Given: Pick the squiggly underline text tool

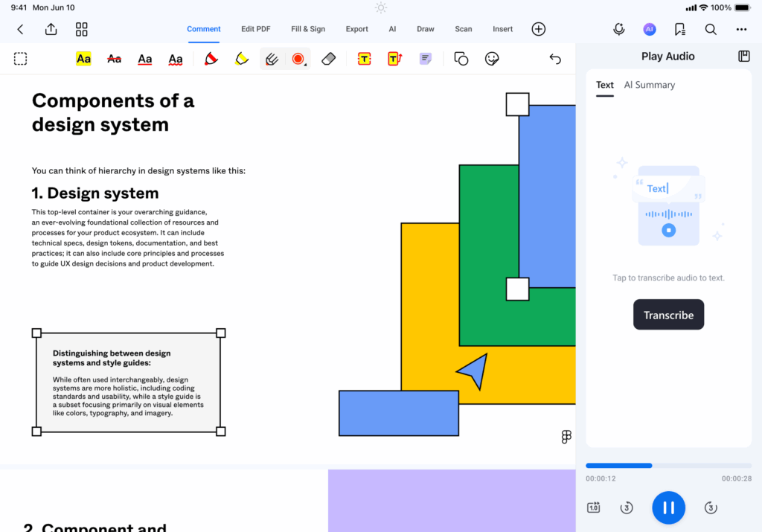Looking at the screenshot, I should coord(176,59).
